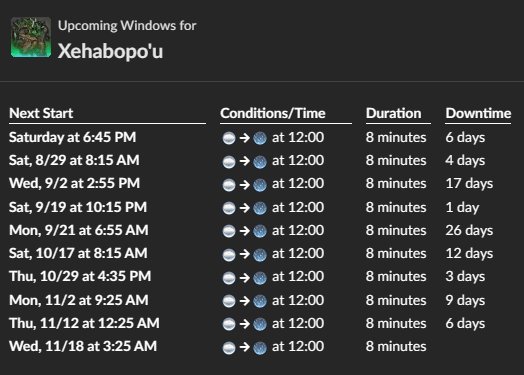
Task: Click the rain weather icon in Sat, 9/19 row
Action: click(260, 208)
